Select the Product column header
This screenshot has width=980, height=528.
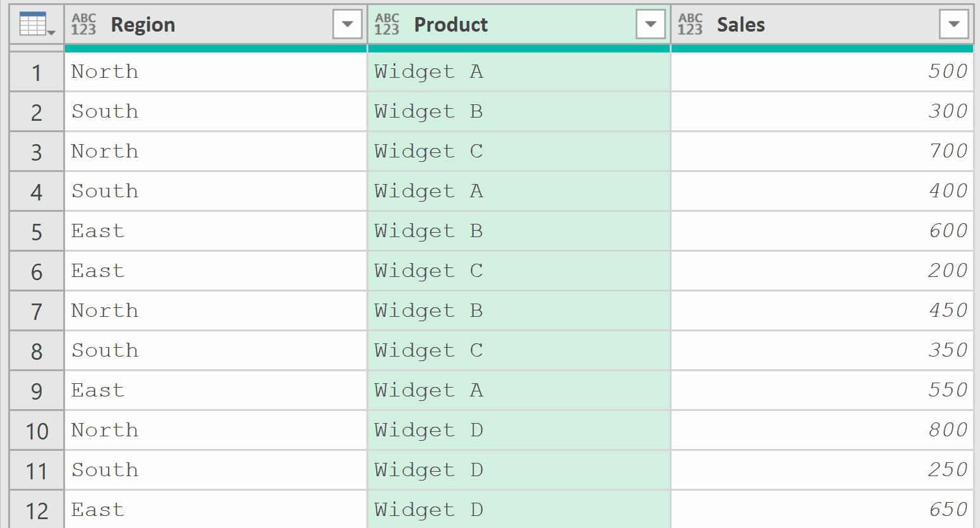[x=451, y=24]
